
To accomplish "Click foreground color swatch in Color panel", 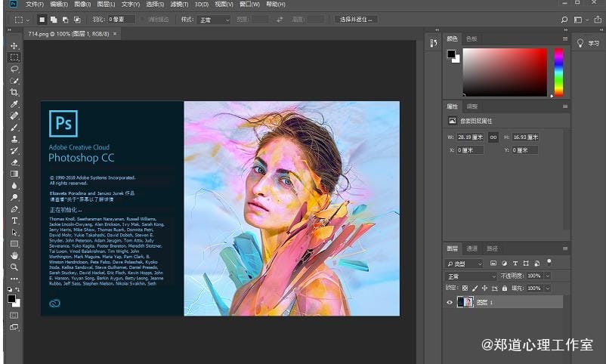I will point(451,54).
